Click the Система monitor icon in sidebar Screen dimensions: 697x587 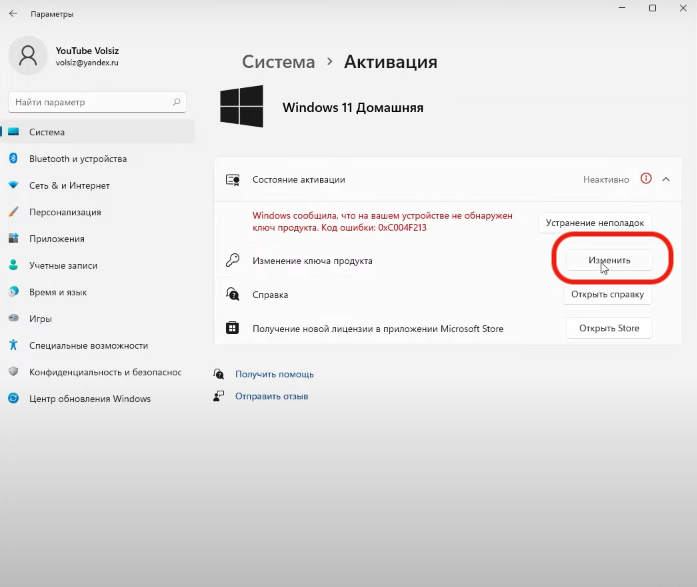point(14,132)
